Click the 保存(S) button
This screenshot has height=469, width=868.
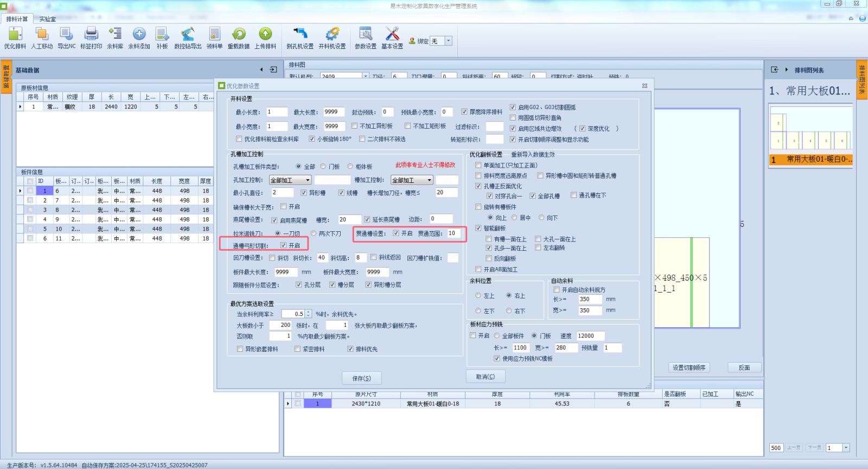coord(362,378)
